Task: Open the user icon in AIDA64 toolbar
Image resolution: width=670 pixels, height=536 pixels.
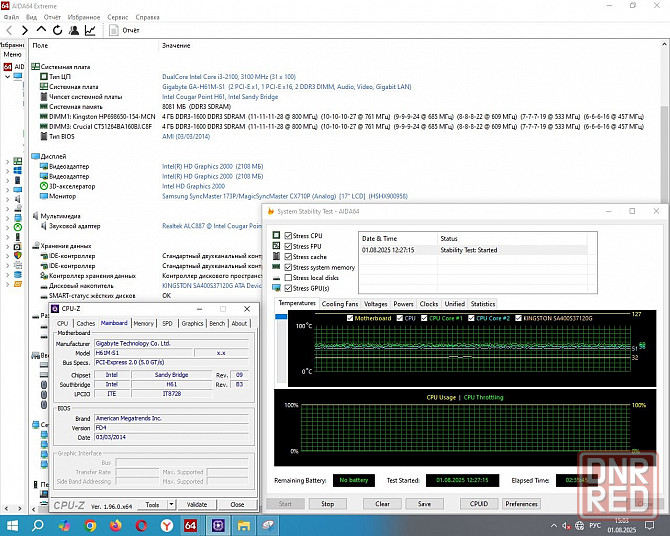Action: tap(74, 30)
